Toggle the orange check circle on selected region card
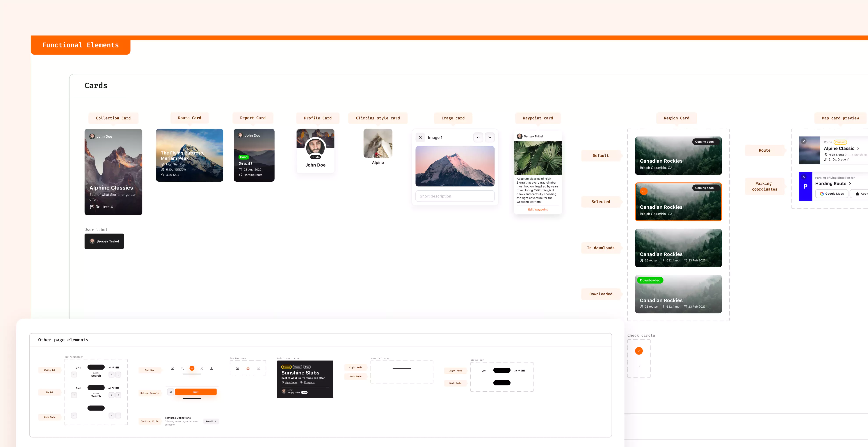Image resolution: width=868 pixels, height=447 pixels. pyautogui.click(x=644, y=191)
